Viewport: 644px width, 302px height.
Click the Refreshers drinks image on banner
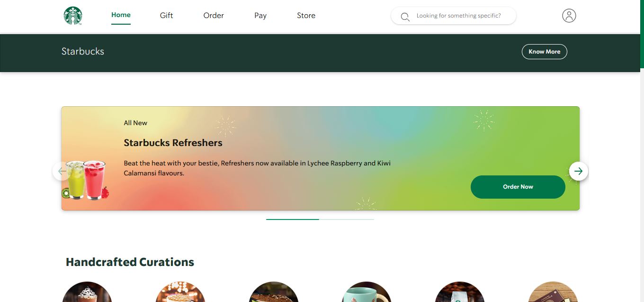pyautogui.click(x=85, y=180)
